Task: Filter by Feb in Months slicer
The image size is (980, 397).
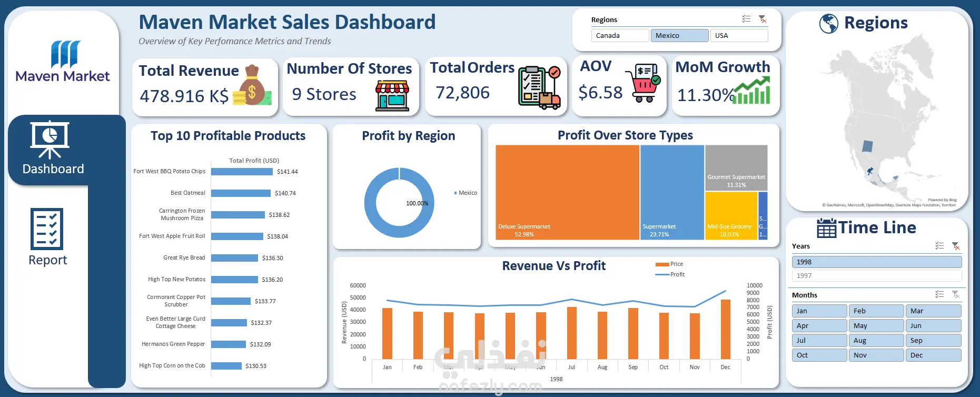Action: pyautogui.click(x=876, y=311)
